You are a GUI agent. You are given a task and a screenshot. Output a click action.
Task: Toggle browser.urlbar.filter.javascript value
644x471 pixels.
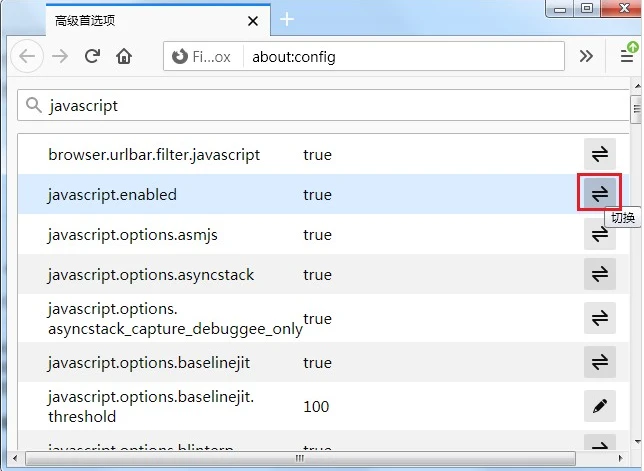tap(600, 154)
